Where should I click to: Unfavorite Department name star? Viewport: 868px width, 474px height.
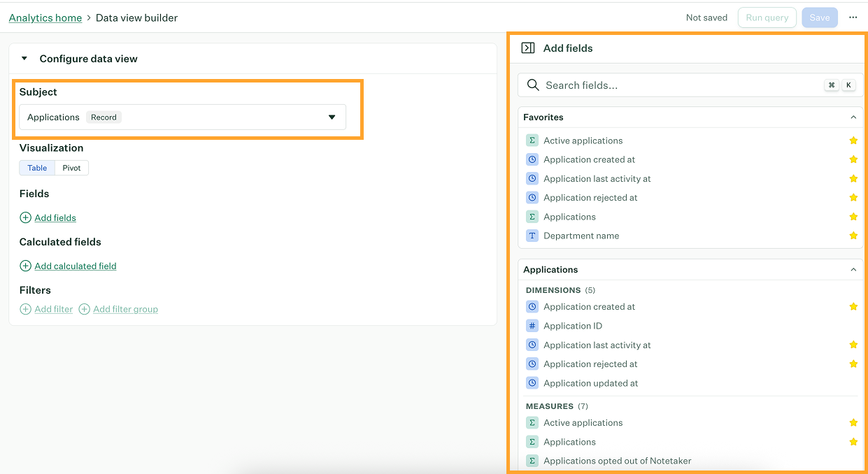click(x=853, y=236)
